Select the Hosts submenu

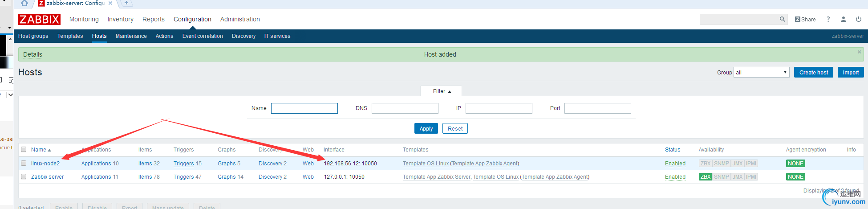point(99,36)
